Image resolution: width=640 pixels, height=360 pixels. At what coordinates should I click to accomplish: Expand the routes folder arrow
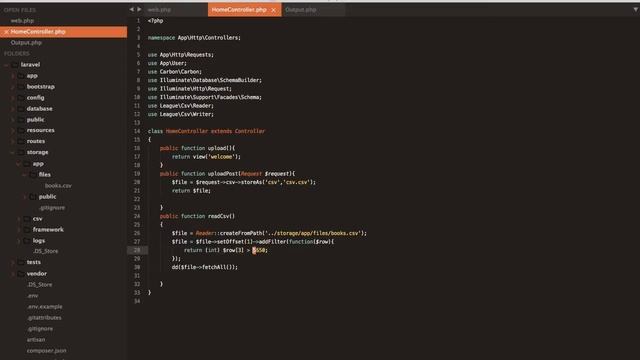13,141
